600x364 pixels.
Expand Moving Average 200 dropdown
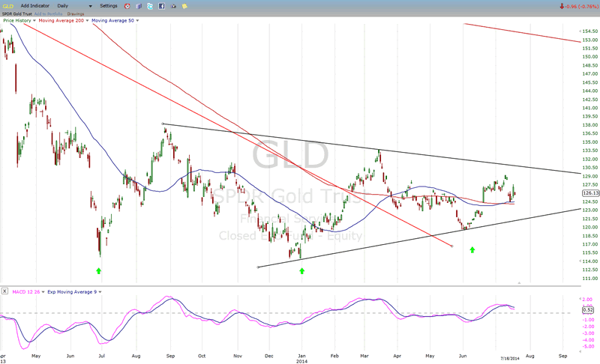click(88, 21)
